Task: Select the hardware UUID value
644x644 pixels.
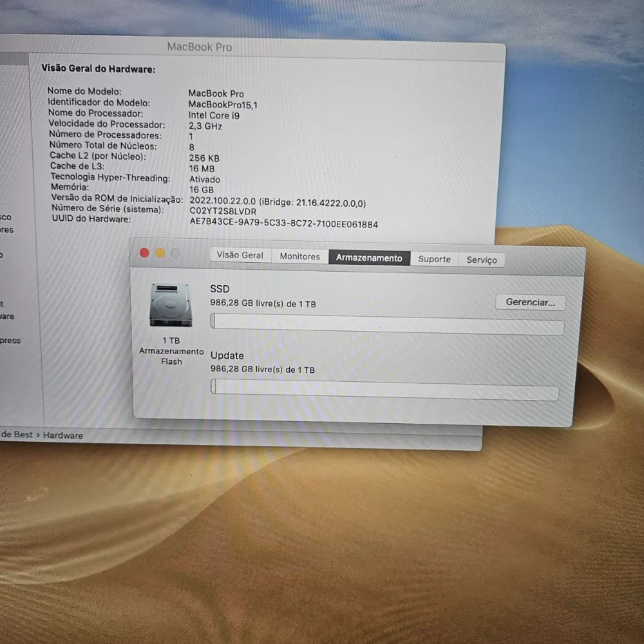Action: tap(283, 223)
